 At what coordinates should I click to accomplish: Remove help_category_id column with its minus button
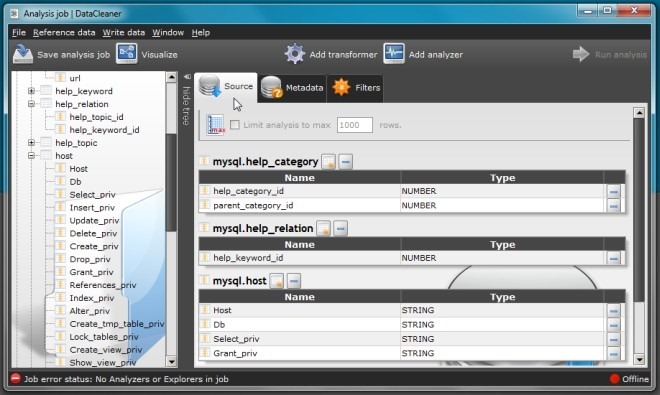click(x=614, y=192)
